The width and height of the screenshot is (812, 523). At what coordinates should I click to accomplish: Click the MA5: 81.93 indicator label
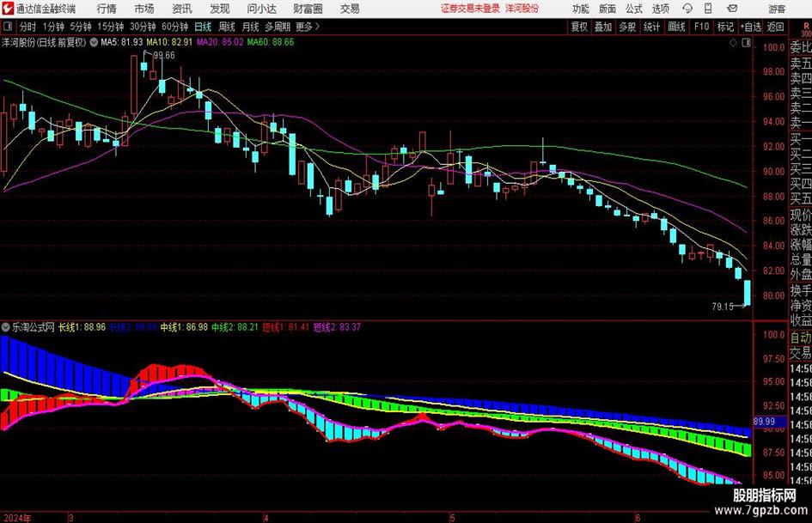122,42
